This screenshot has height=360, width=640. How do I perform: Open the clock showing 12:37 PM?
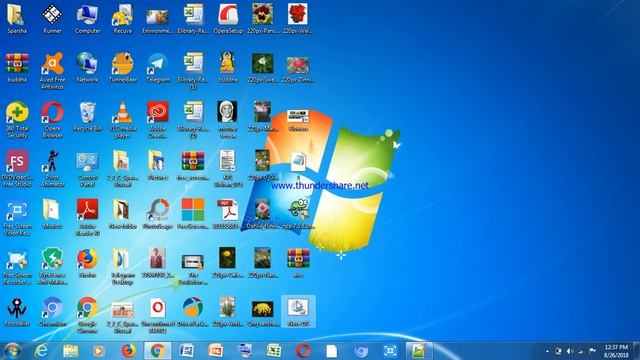tap(616, 351)
